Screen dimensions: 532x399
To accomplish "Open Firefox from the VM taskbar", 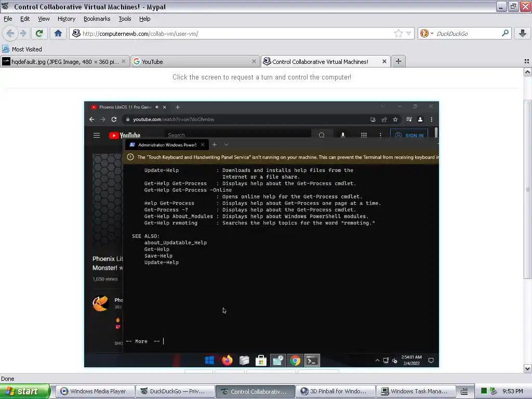I will [227, 361].
